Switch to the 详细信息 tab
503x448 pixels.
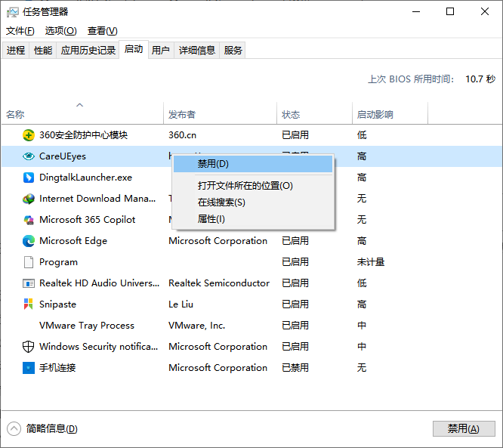[x=196, y=50]
